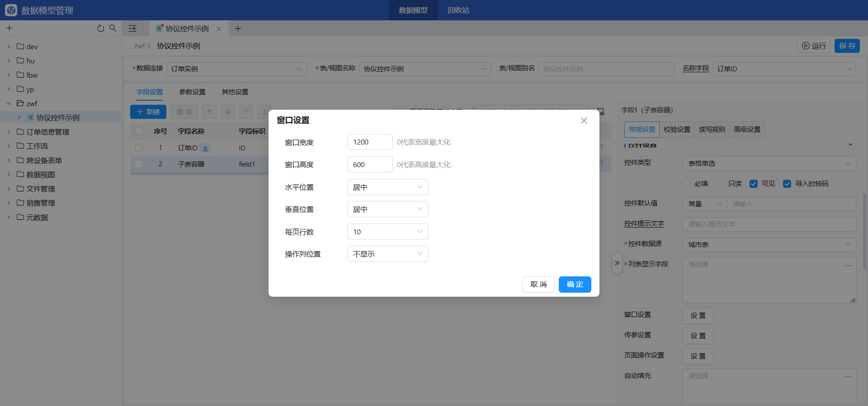868x406 pixels.
Task: Check the 子表容器 row checkbox
Action: point(139,164)
